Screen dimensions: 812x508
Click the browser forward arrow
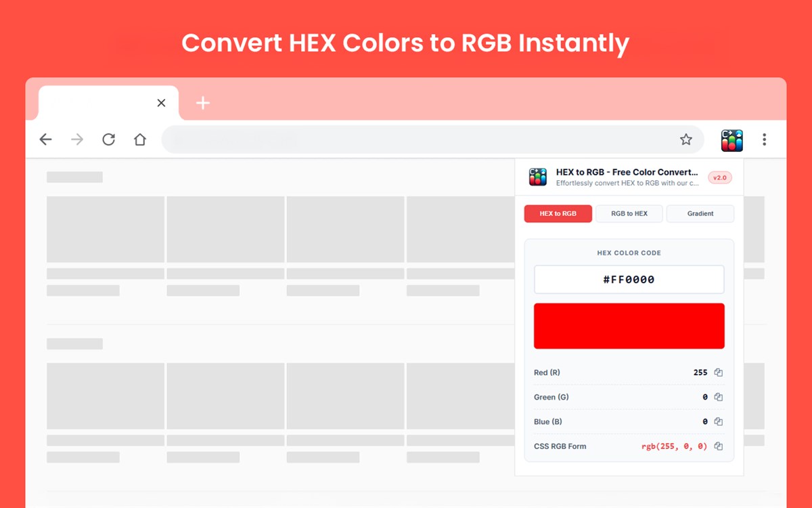click(x=77, y=140)
